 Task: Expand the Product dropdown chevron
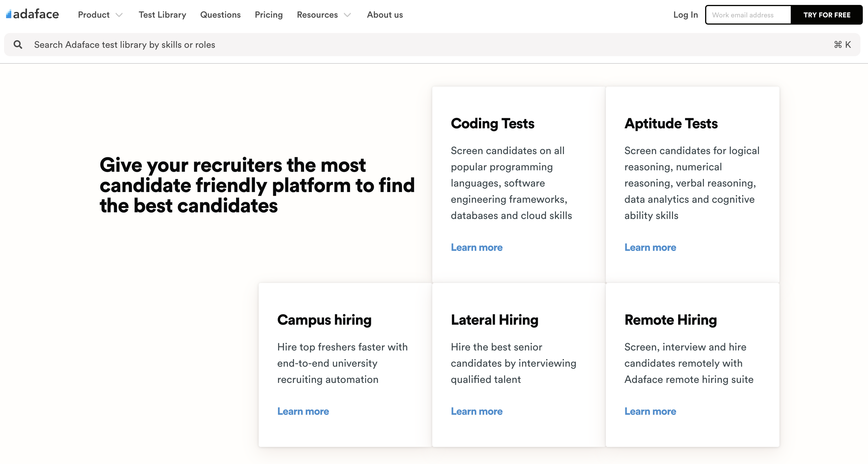tap(119, 15)
